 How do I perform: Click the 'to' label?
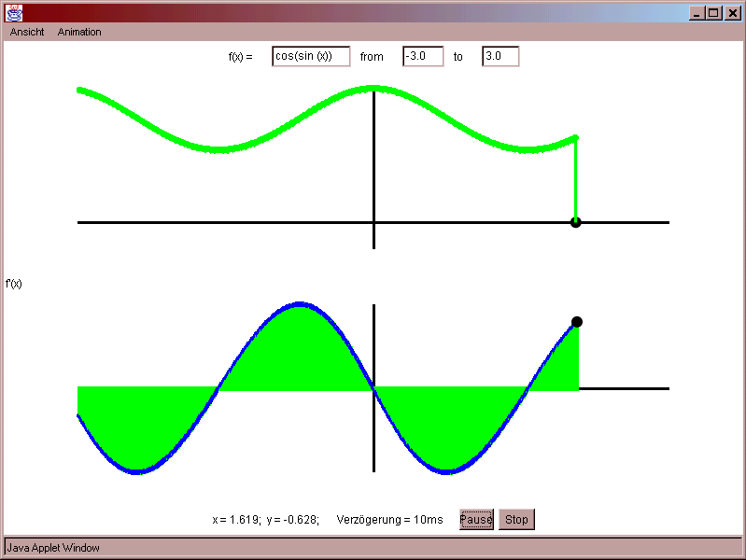click(457, 57)
